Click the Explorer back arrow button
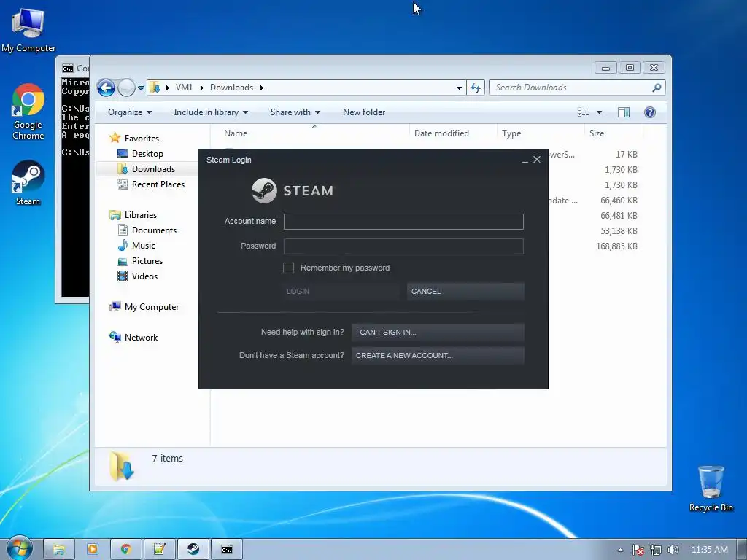The height and width of the screenshot is (560, 747). 106,87
